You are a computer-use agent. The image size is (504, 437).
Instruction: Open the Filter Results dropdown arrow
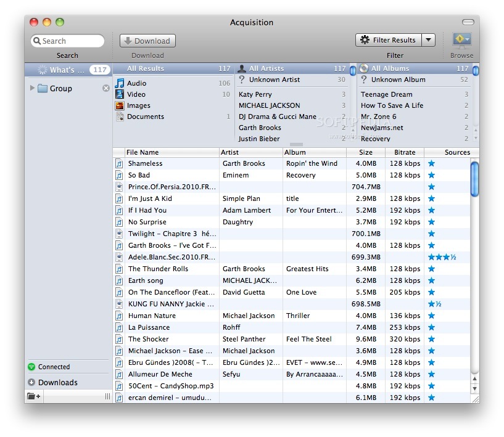(429, 40)
